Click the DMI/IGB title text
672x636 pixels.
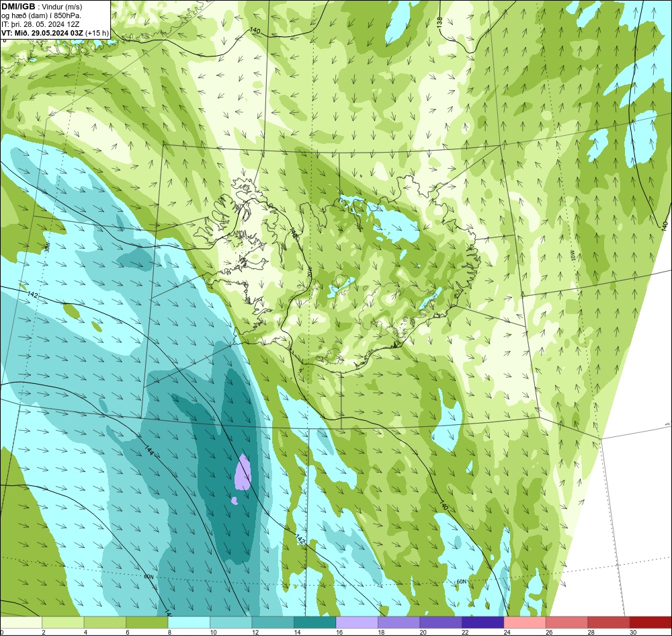click(x=18, y=7)
